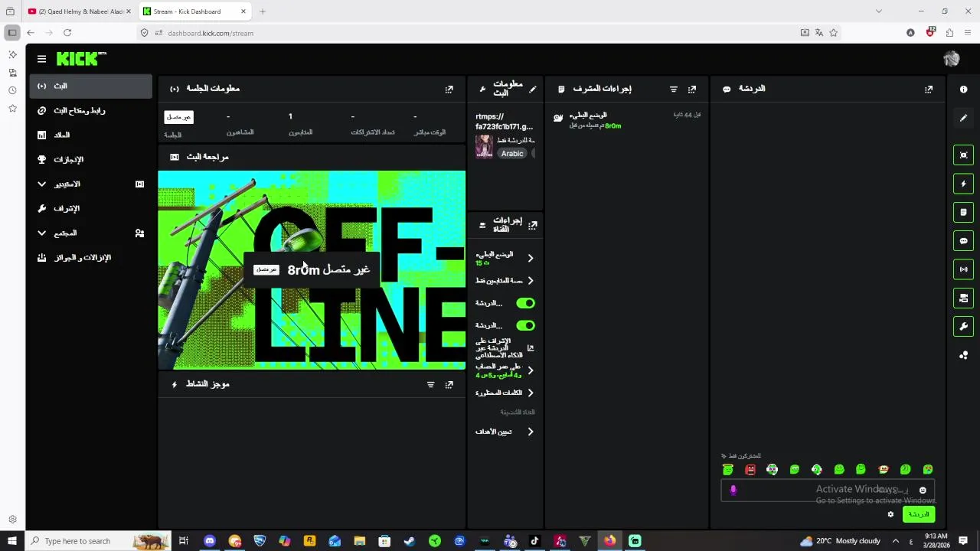This screenshot has width=980, height=551.
Task: Pop out the إجراءات القناة channel actions panel
Action: pyautogui.click(x=532, y=225)
